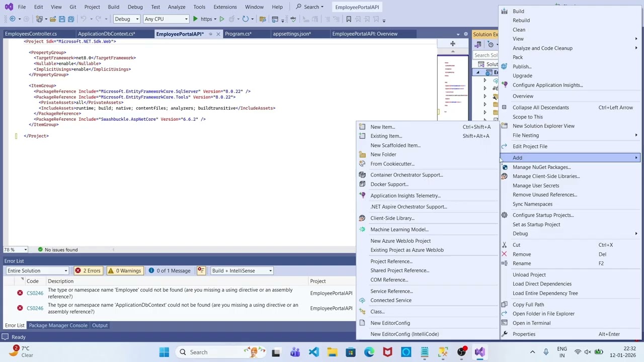Pin the EmployeePortalAPI tab
The width and height of the screenshot is (644, 362).
point(210,34)
